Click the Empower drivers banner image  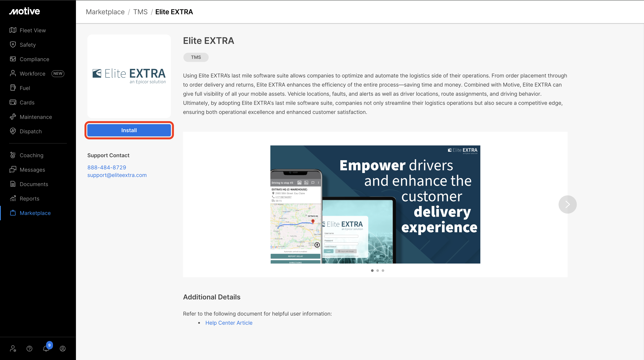pyautogui.click(x=375, y=204)
